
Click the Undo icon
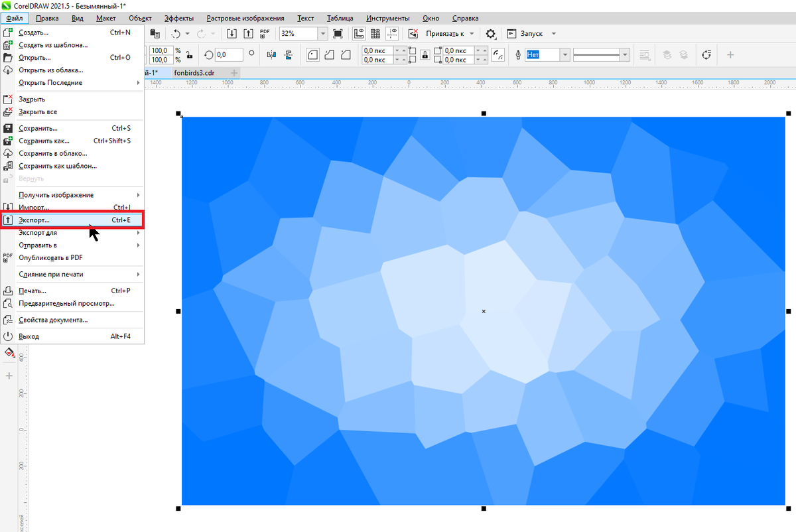click(x=177, y=33)
